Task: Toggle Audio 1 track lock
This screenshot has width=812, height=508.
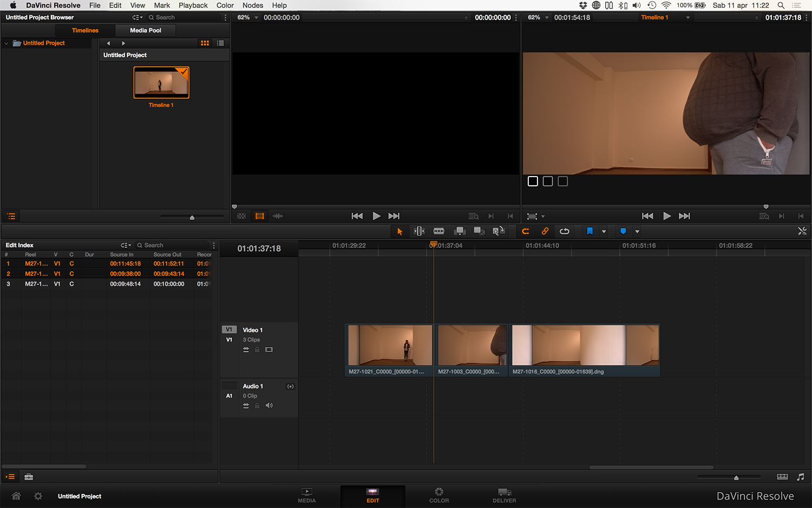Action: pyautogui.click(x=257, y=406)
